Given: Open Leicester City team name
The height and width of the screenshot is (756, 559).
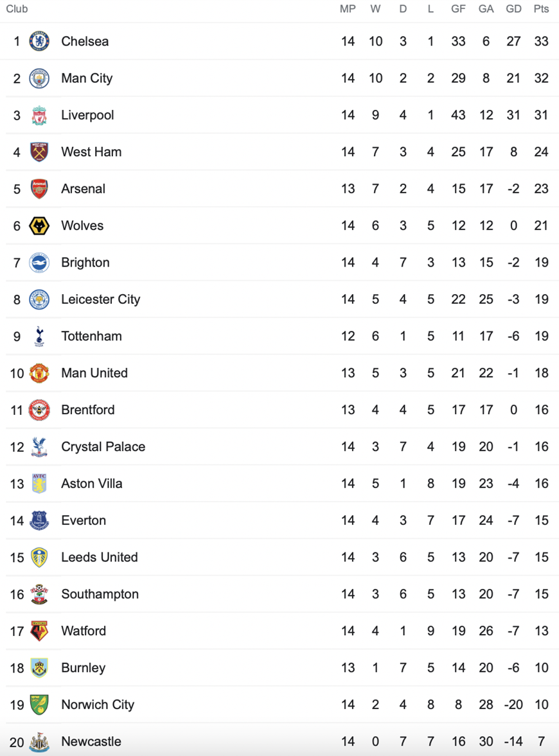Looking at the screenshot, I should (x=100, y=299).
